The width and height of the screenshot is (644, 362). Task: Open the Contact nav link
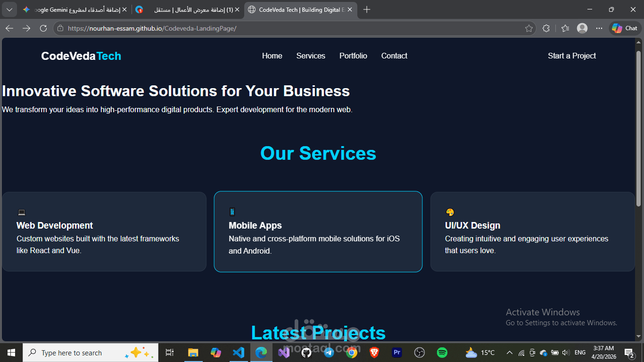coord(394,56)
